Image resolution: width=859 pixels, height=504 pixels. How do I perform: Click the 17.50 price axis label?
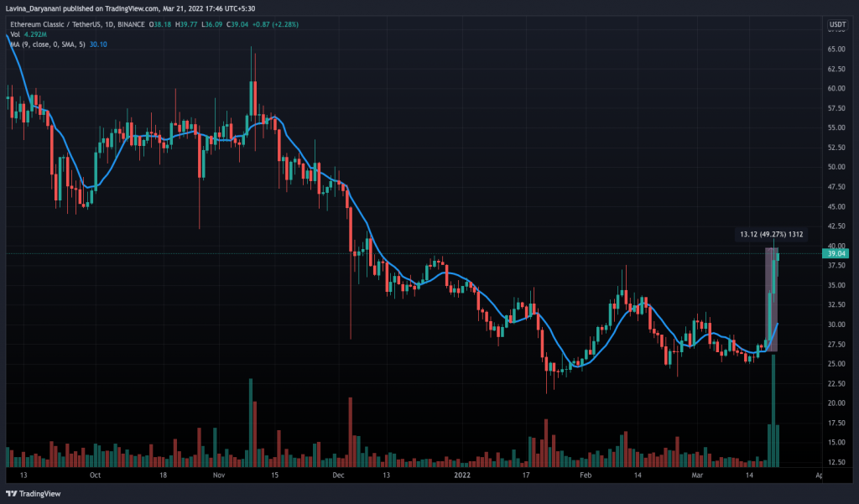(x=836, y=423)
